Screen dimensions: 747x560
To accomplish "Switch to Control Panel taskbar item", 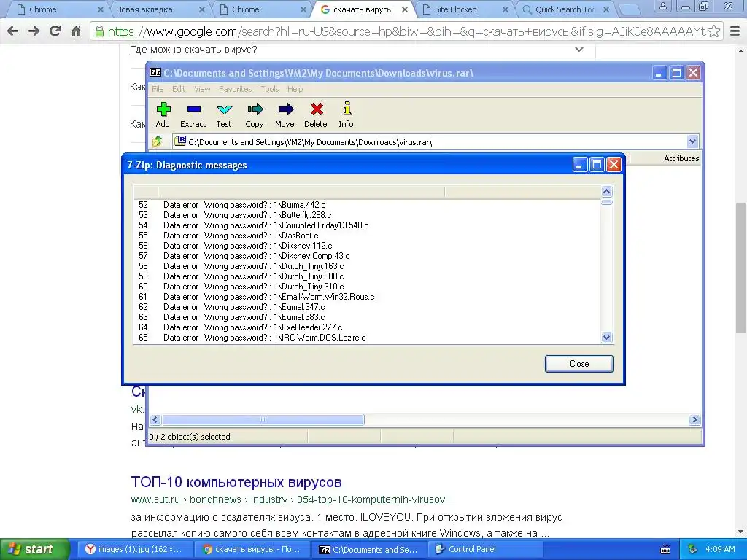I will pos(486,550).
